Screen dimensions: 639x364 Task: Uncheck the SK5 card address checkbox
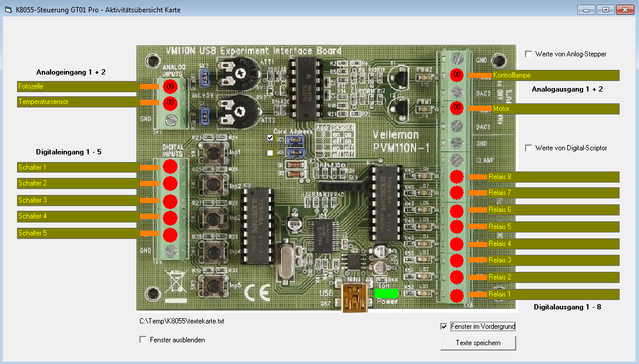[270, 138]
